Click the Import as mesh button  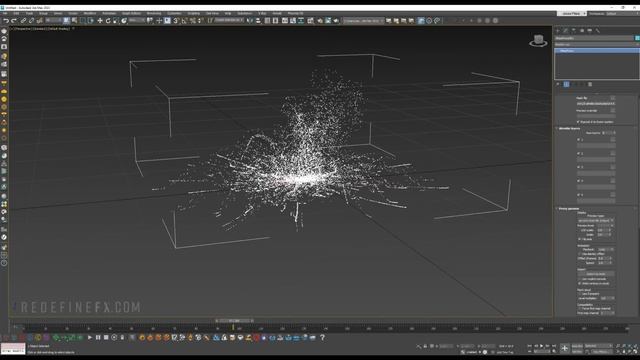coord(596,274)
